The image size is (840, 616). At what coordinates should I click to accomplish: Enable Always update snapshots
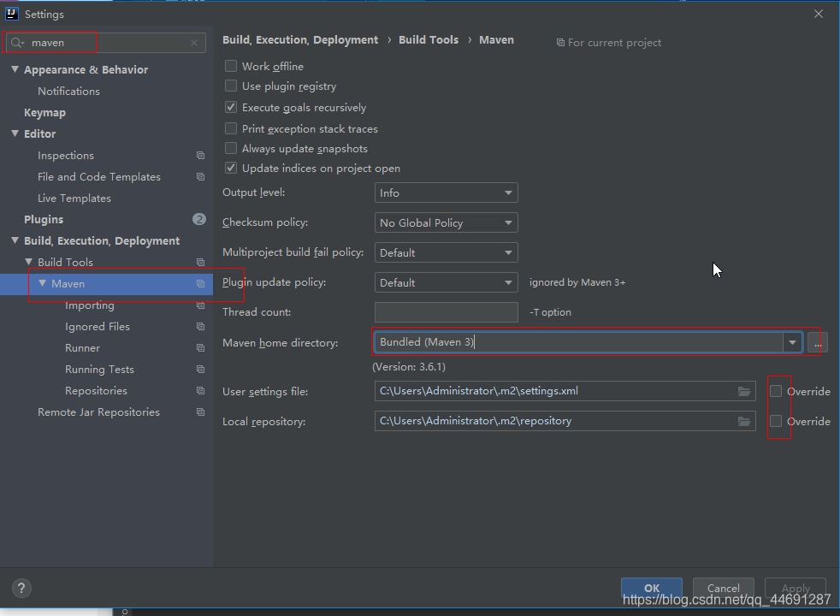click(x=231, y=148)
